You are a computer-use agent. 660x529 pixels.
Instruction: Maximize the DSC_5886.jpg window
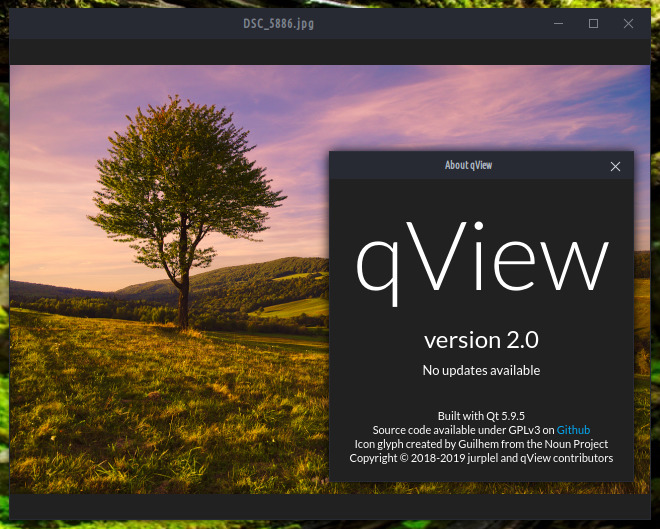point(593,24)
